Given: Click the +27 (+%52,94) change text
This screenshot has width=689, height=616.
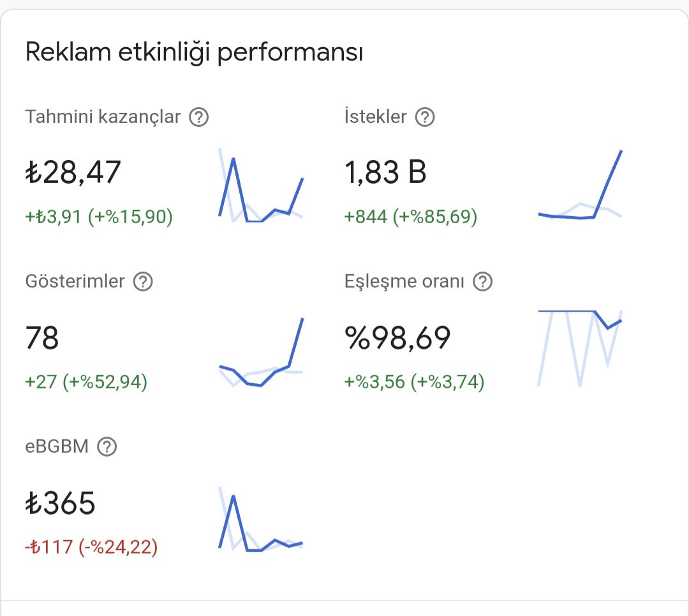Looking at the screenshot, I should 86,382.
